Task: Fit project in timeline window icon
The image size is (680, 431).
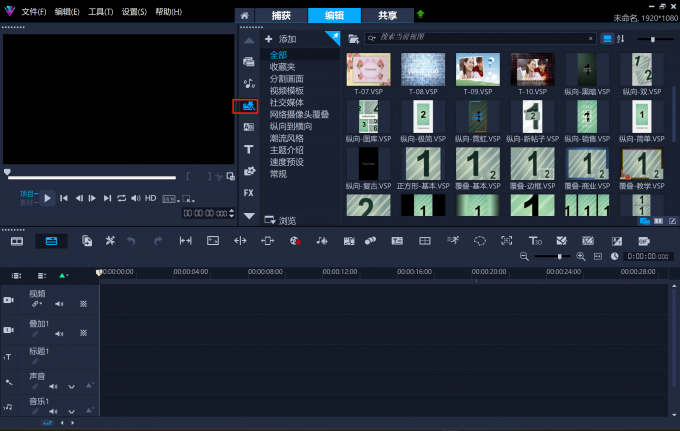Action: (598, 257)
